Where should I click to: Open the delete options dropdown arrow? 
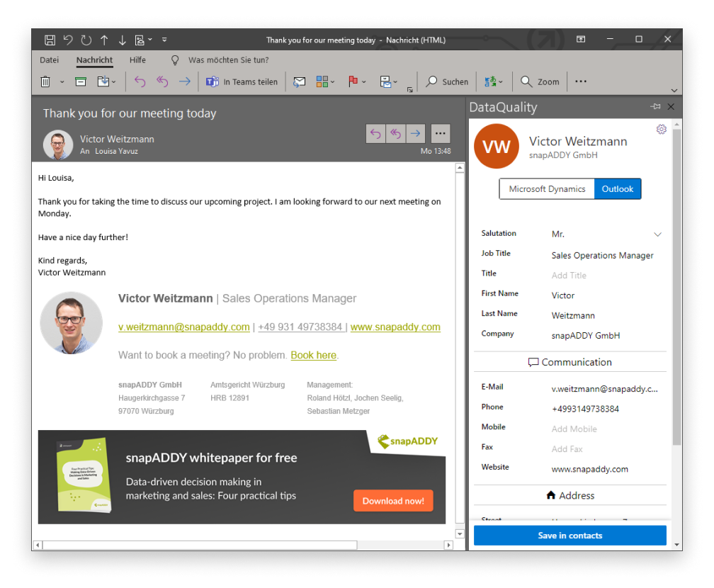pos(61,81)
